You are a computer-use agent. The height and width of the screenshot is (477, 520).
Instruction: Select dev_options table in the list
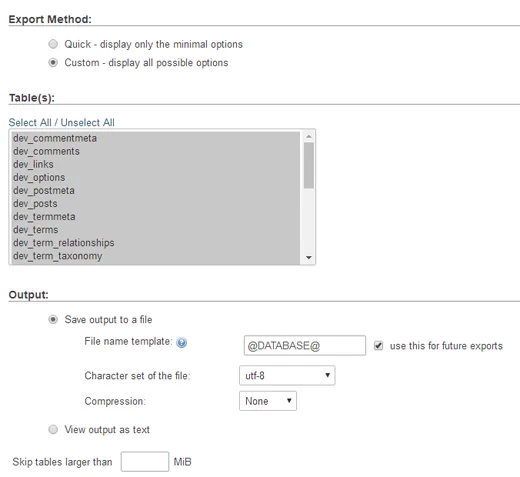click(156, 178)
